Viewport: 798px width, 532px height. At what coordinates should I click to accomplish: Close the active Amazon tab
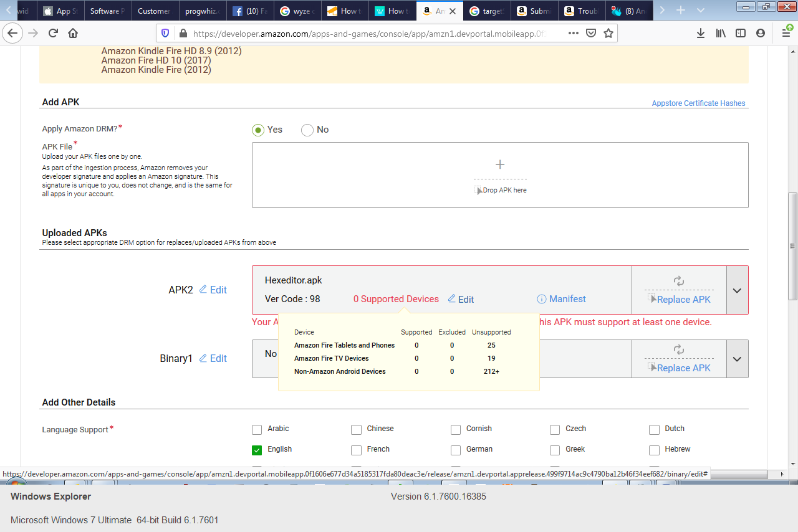452,11
